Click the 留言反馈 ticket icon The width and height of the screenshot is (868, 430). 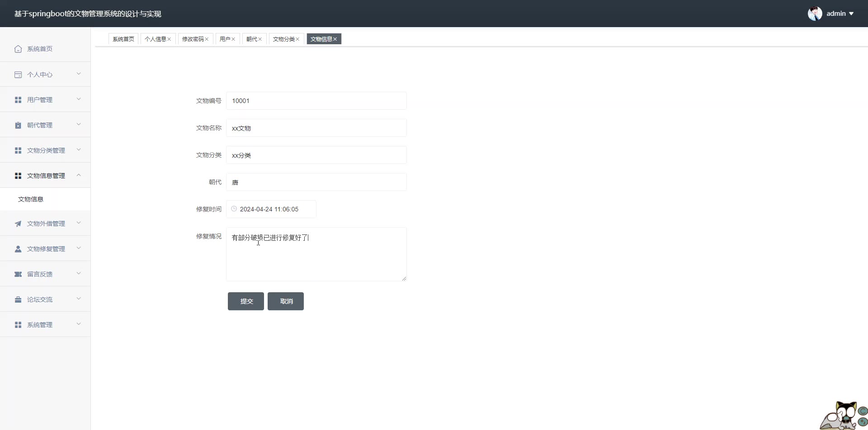click(x=18, y=274)
